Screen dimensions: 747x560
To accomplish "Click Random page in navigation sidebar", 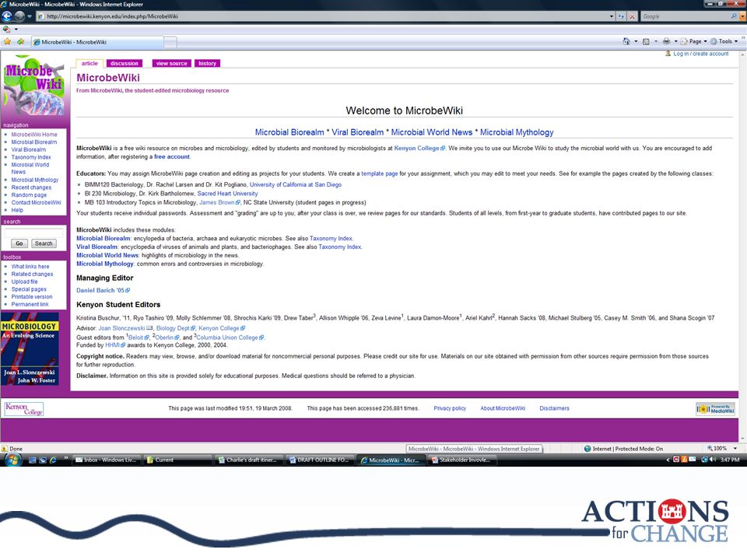I will click(x=29, y=195).
